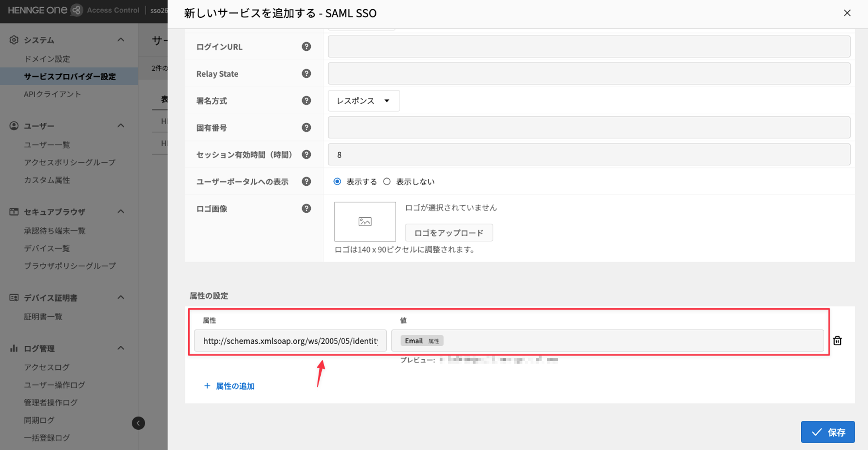Image resolution: width=868 pixels, height=450 pixels.
Task: Open ユーザー操作ログ in sidebar
Action: pos(54,385)
